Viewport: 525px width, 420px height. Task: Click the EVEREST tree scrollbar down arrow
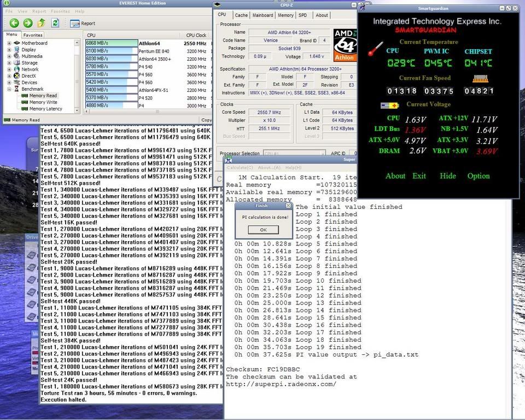pyautogui.click(x=77, y=110)
